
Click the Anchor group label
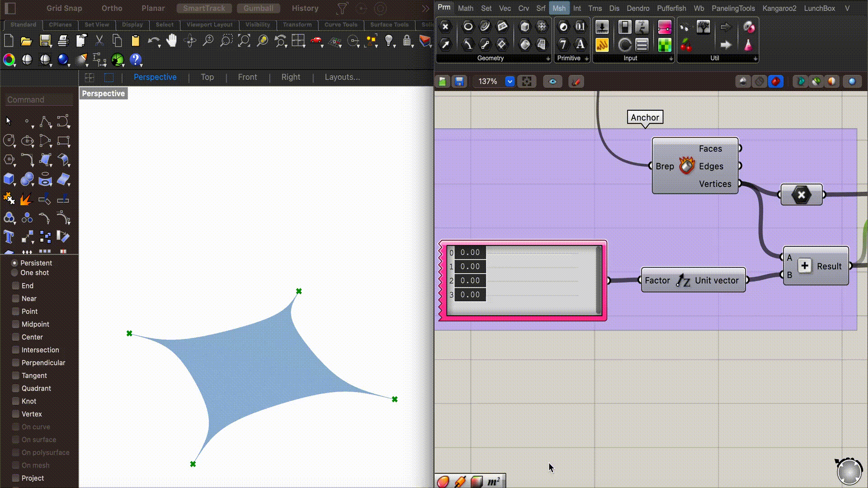[x=645, y=117]
